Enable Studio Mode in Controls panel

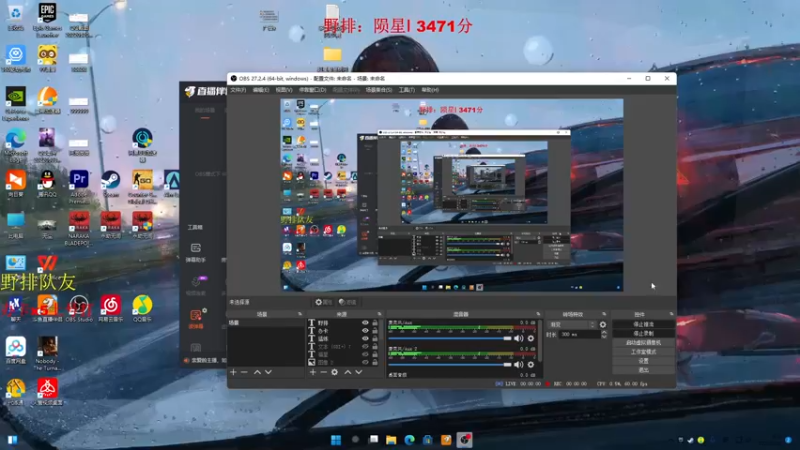point(643,352)
